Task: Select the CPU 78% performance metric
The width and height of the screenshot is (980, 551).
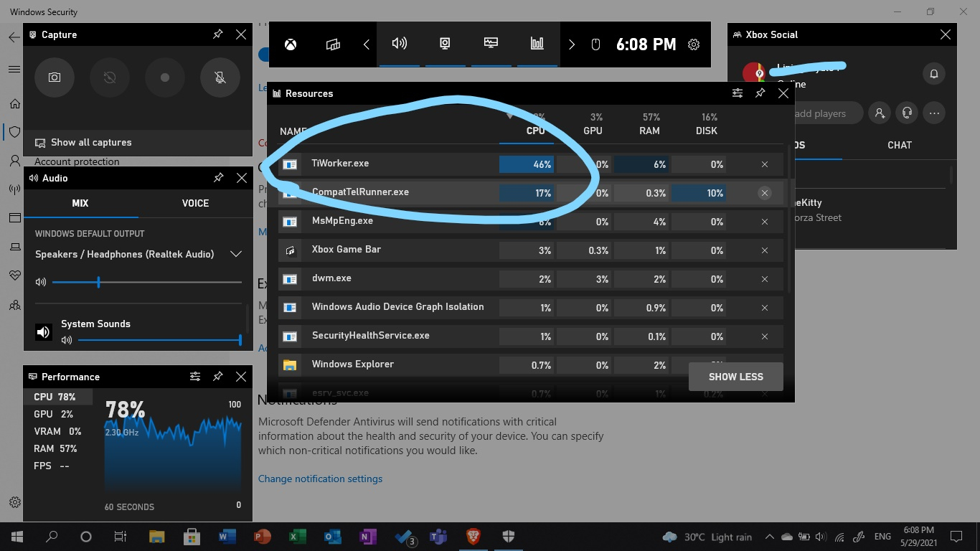Action: (x=58, y=397)
